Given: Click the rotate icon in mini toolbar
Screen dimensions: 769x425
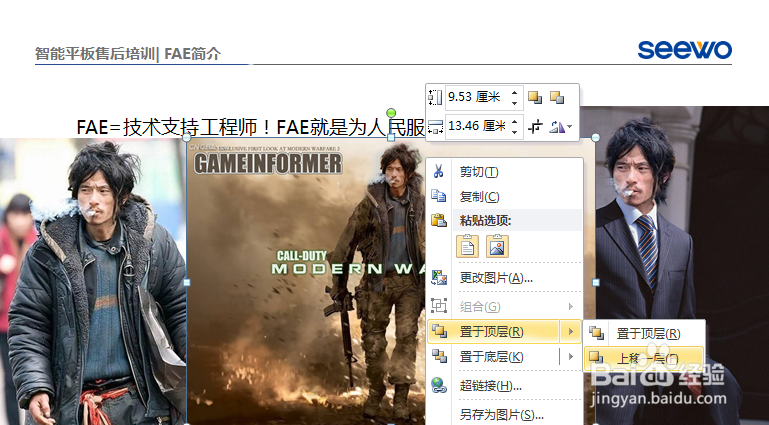Looking at the screenshot, I should [557, 127].
